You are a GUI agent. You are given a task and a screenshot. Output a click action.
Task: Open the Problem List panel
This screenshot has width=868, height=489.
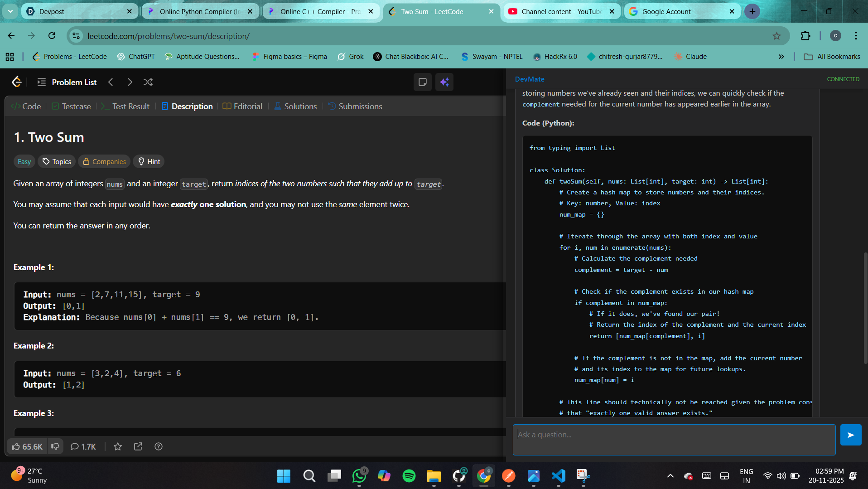(x=67, y=82)
